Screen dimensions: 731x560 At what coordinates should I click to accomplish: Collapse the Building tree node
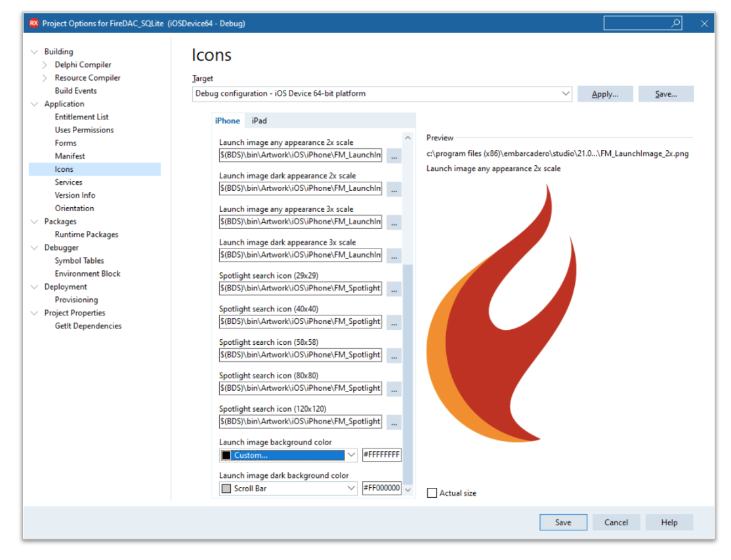click(x=34, y=52)
